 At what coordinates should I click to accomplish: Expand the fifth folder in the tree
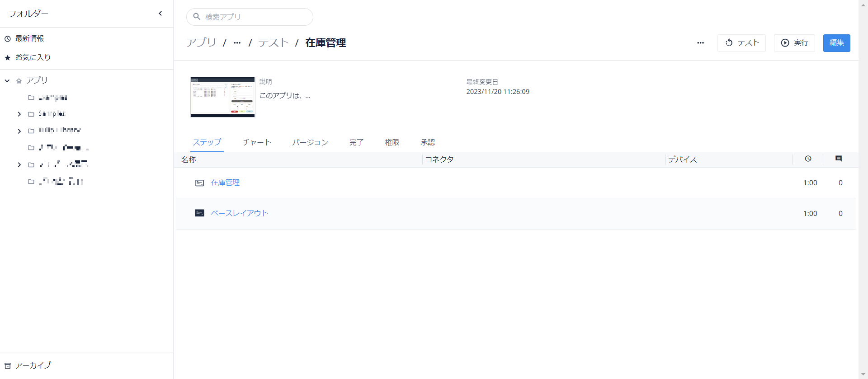[19, 165]
